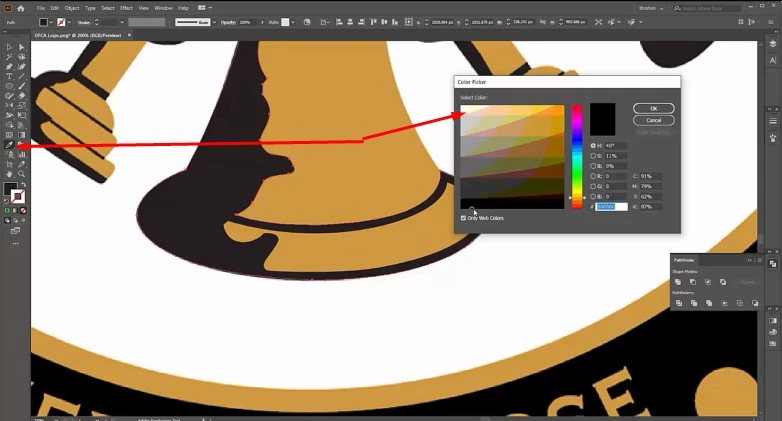
Task: Open Edit Toolbar three-dots button
Action: pos(15,243)
